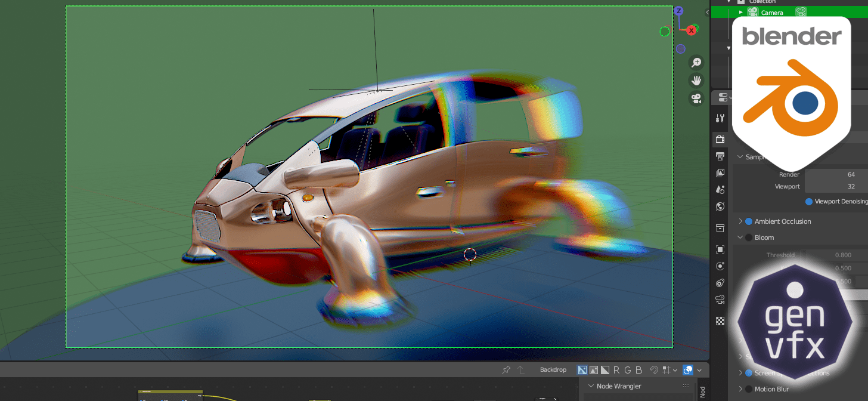Disable Ambient Occlusion checkbox
Screen dimensions: 868x401
click(749, 221)
